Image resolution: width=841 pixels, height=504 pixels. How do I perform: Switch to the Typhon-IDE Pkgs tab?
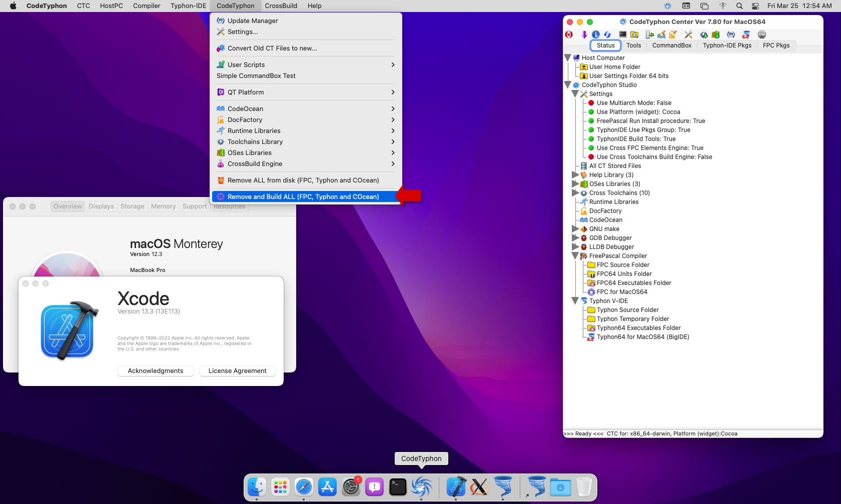tap(727, 45)
